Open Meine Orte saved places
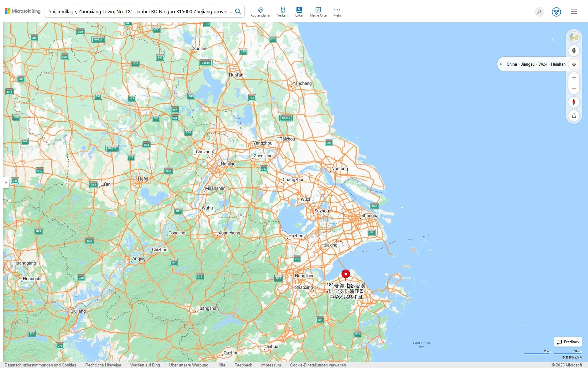Image resolution: width=588 pixels, height=368 pixels. [x=318, y=12]
